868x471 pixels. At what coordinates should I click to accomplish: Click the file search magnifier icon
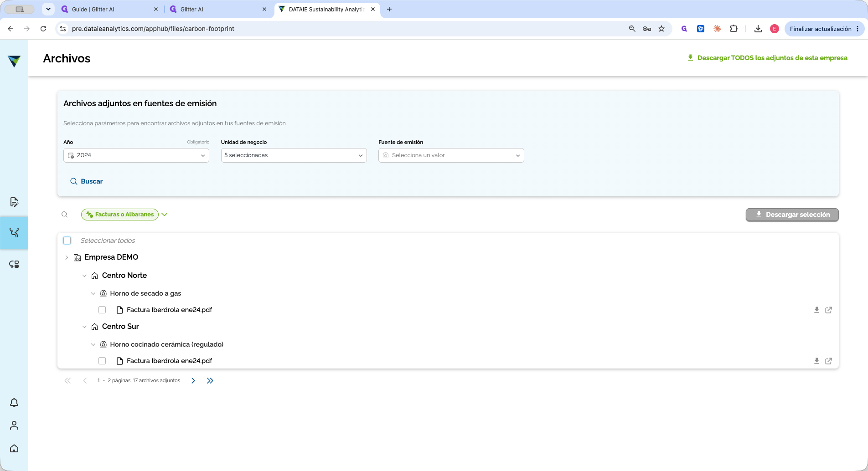(x=65, y=215)
